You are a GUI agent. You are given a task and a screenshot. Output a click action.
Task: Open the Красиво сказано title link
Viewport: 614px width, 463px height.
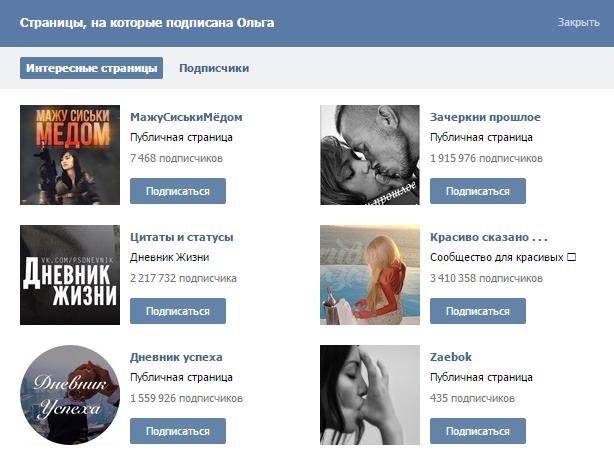pyautogui.click(x=489, y=237)
